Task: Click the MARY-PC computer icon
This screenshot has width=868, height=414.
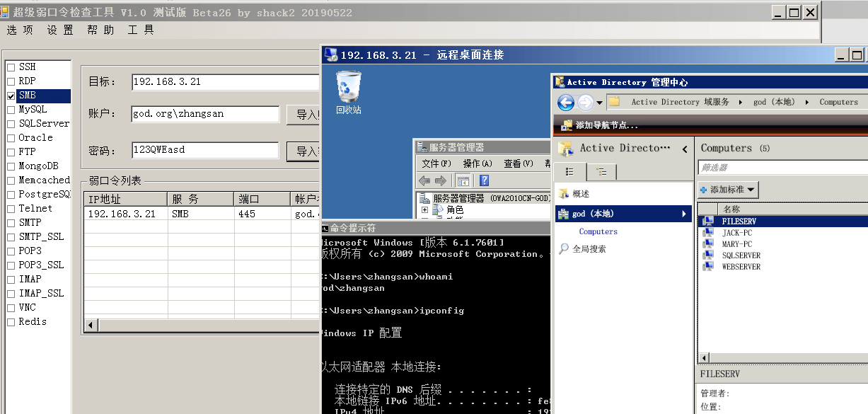Action: 708,244
